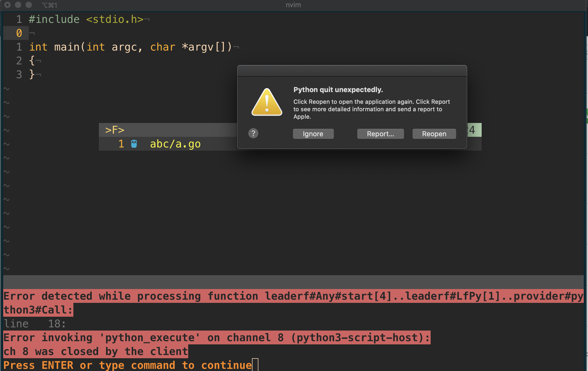This screenshot has height=371, width=588.
Task: Select the abc/a.go search result entry
Action: click(x=175, y=144)
